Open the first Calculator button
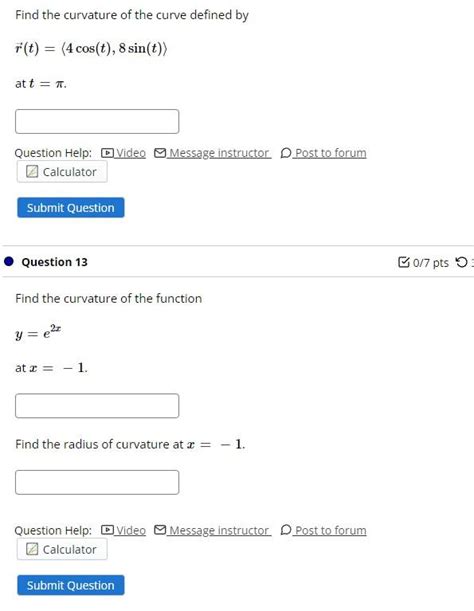This screenshot has height=611, width=474. click(62, 171)
